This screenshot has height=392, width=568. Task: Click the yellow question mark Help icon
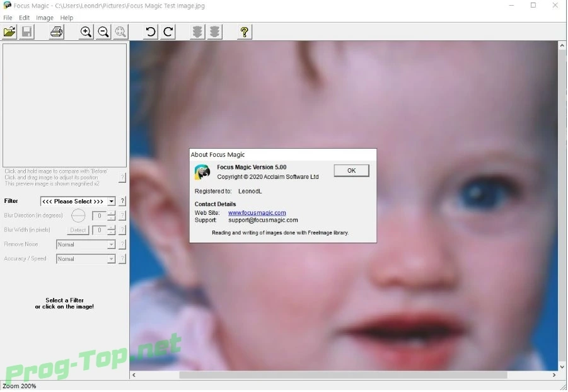coord(244,32)
